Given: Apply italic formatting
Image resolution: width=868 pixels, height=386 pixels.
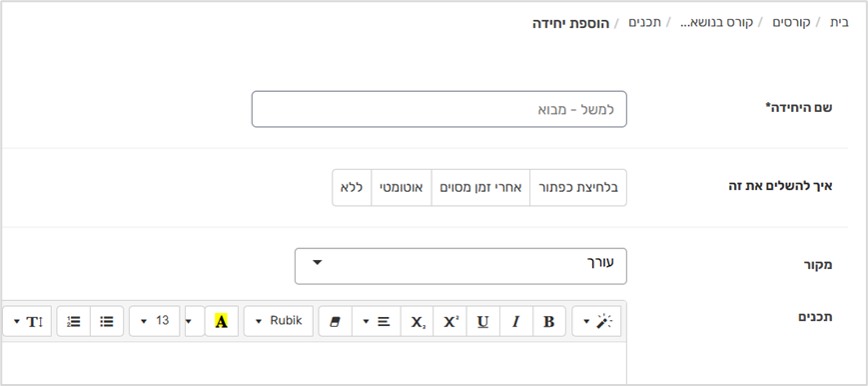Looking at the screenshot, I should coord(516,321).
